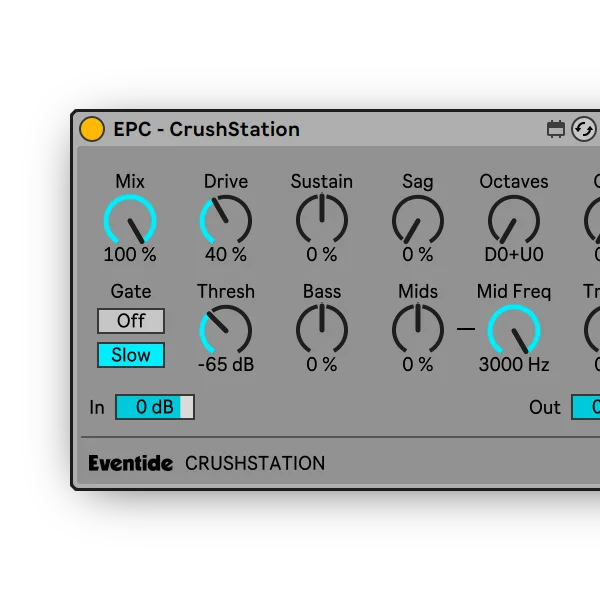The width and height of the screenshot is (600, 600).
Task: Click the Sustain knob
Action: (x=322, y=219)
